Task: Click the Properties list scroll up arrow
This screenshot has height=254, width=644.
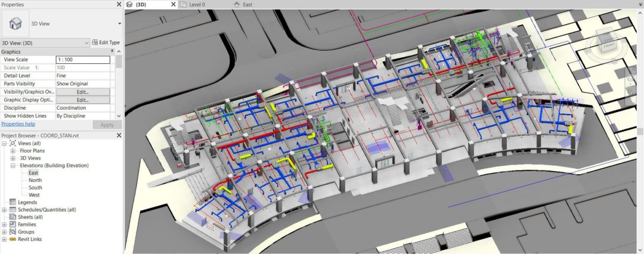Action: tap(119, 51)
